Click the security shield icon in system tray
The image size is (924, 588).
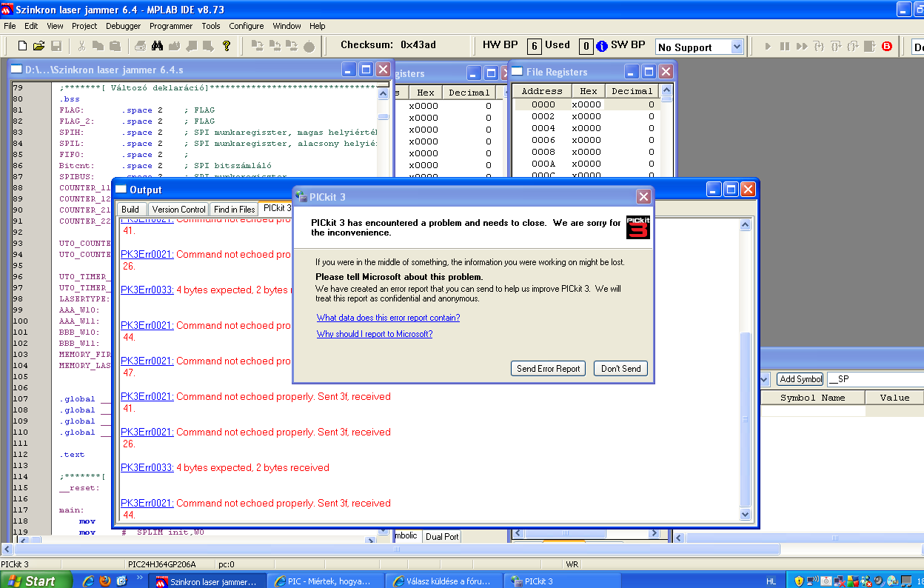tap(798, 581)
